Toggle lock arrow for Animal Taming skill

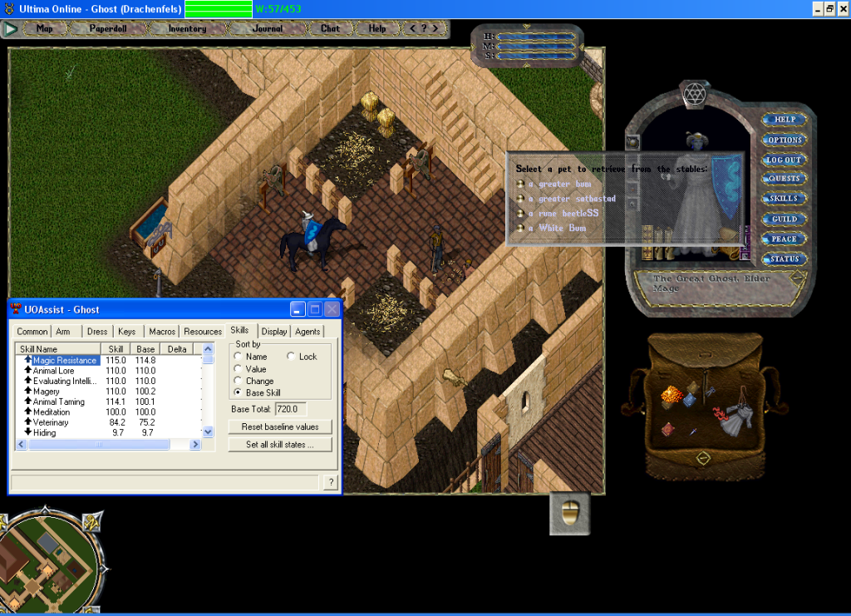(27, 401)
